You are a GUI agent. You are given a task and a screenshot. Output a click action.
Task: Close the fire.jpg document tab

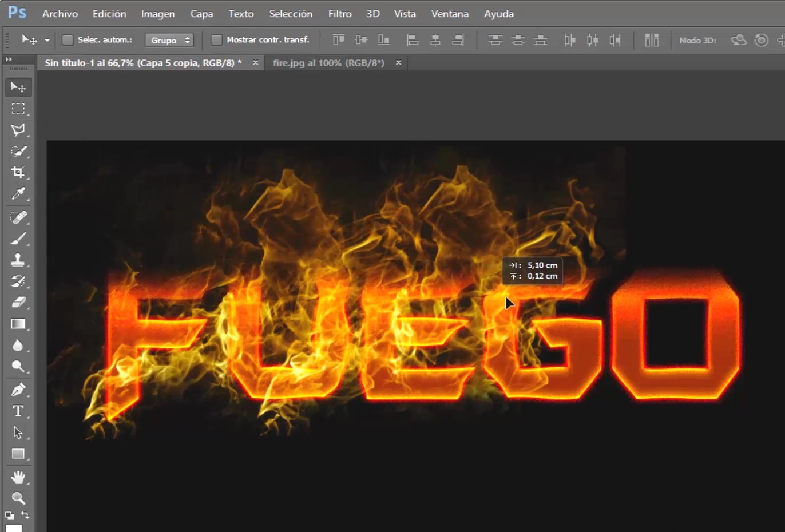(398, 63)
